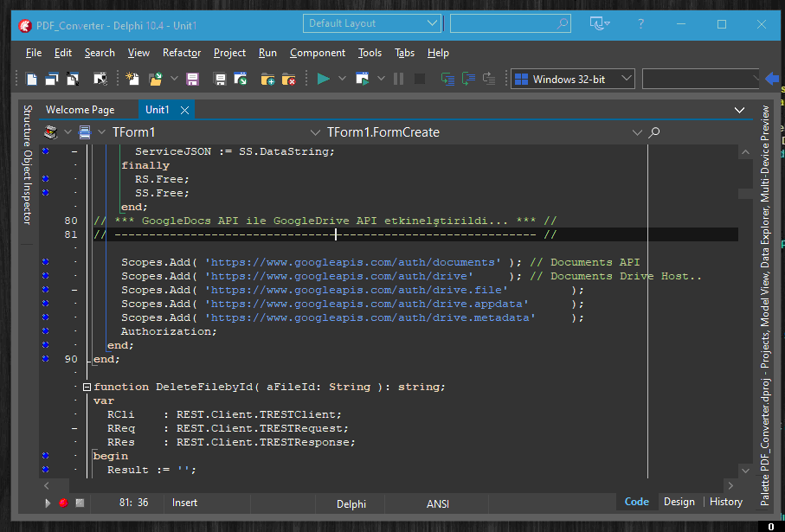Open the Component menu
This screenshot has width=785, height=532.
[318, 53]
